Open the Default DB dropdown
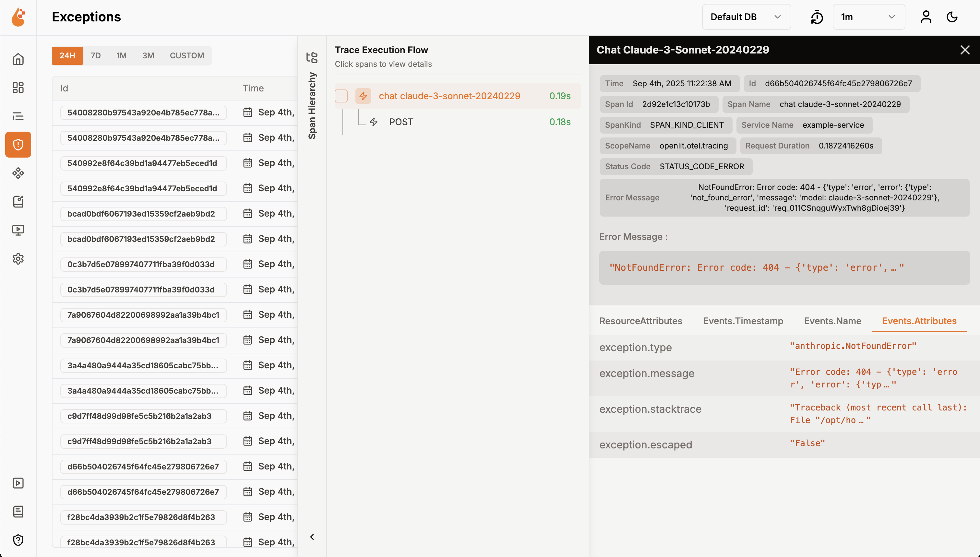 click(x=746, y=17)
